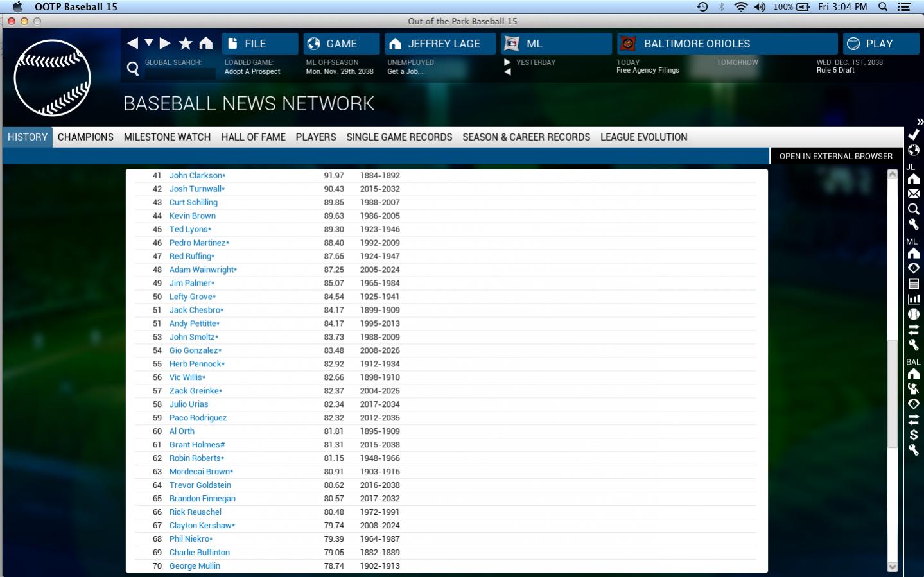
Task: Switch to the SINGLE GAME RECORDS tab
Action: pos(399,137)
